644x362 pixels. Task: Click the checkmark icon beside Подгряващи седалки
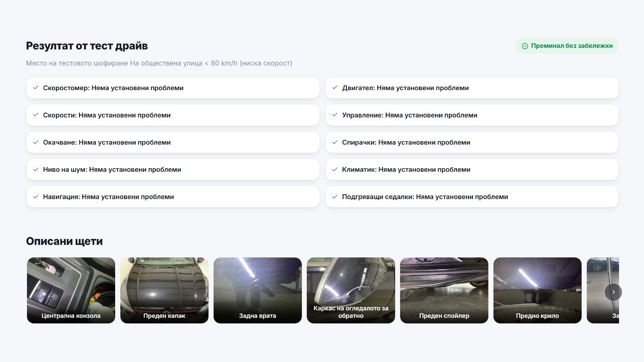coord(335,197)
